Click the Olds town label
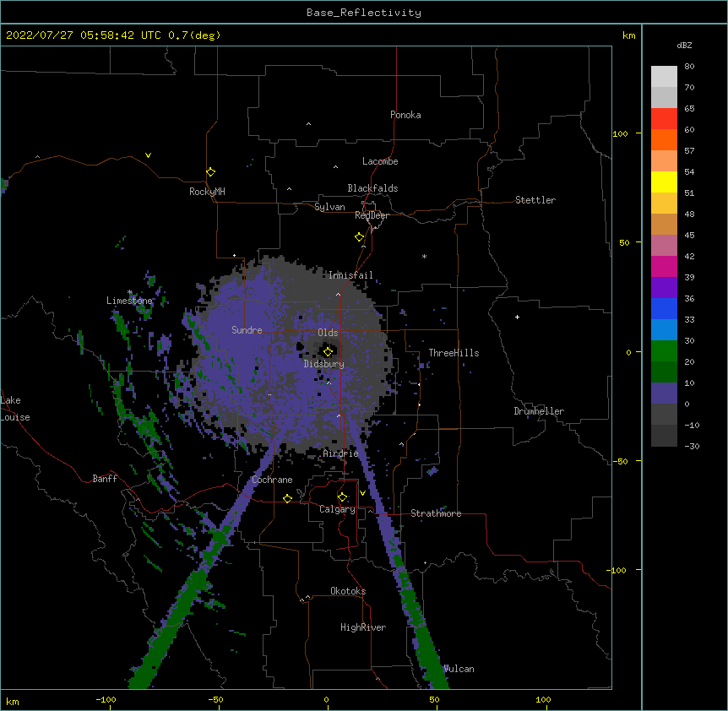The height and width of the screenshot is (711, 728). (x=328, y=333)
